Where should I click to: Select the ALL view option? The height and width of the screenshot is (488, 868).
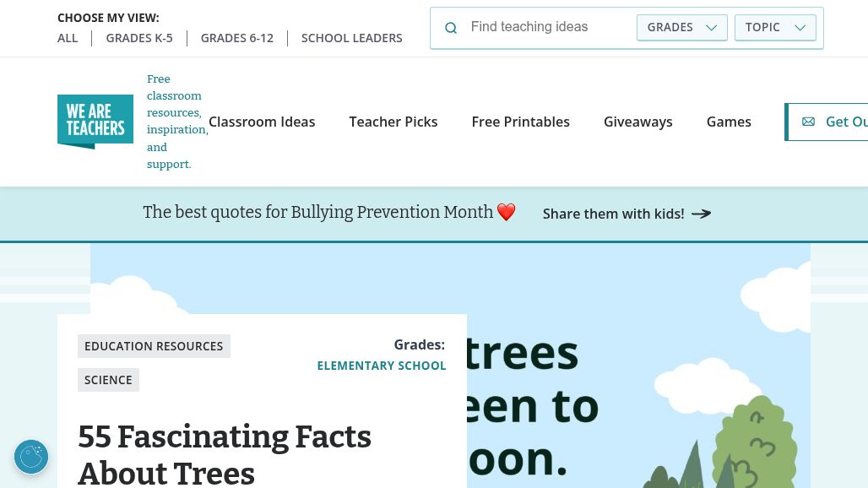[x=68, y=38]
